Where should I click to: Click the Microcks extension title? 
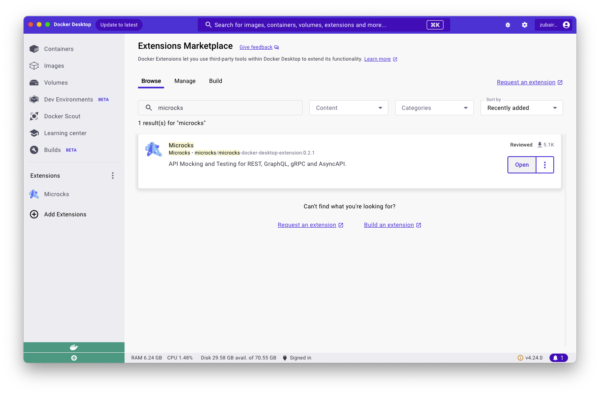(181, 145)
